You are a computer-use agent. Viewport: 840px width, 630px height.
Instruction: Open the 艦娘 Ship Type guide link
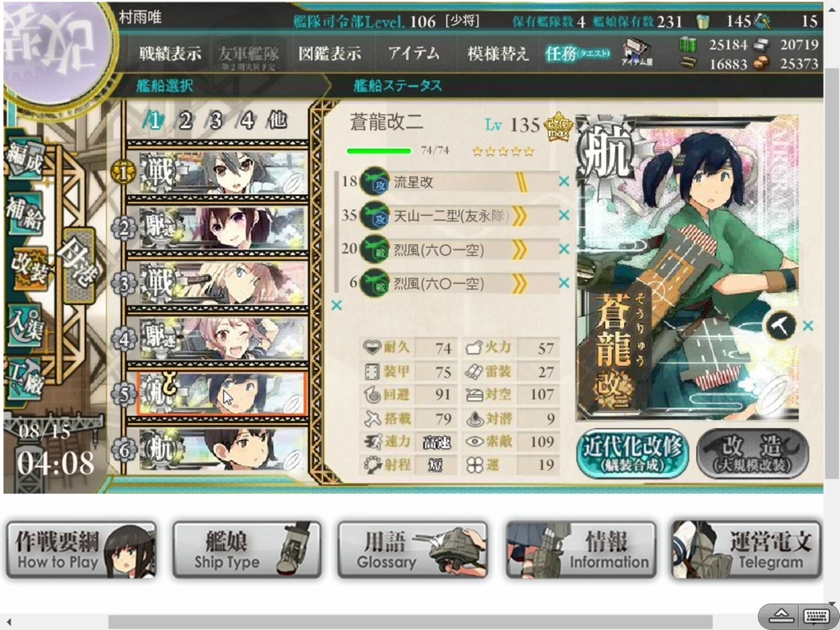[247, 550]
